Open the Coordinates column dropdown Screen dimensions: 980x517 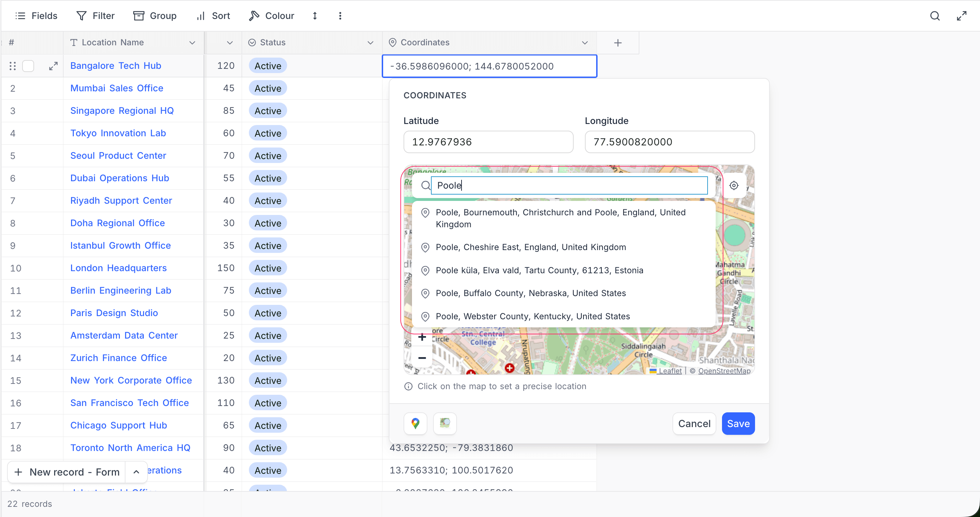click(x=585, y=42)
